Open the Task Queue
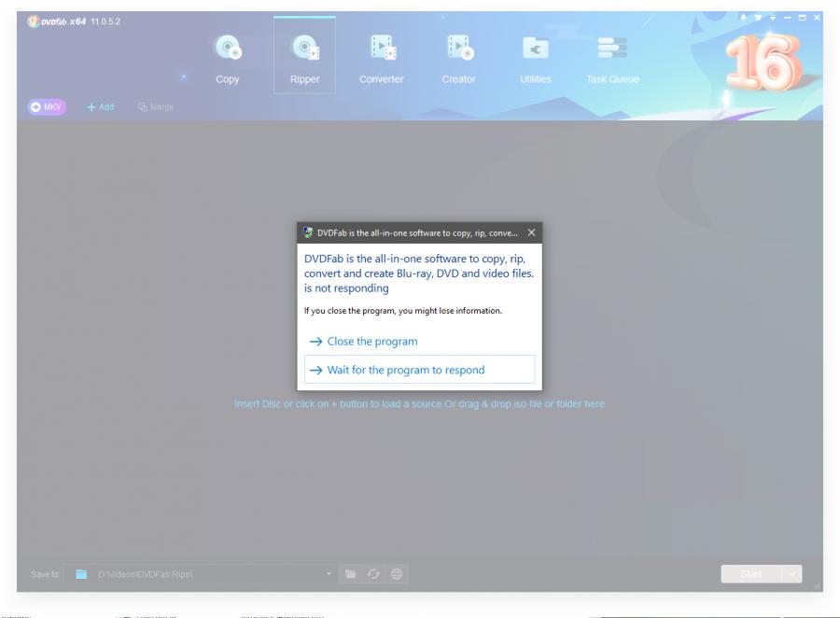This screenshot has width=840, height=618. 612,59
